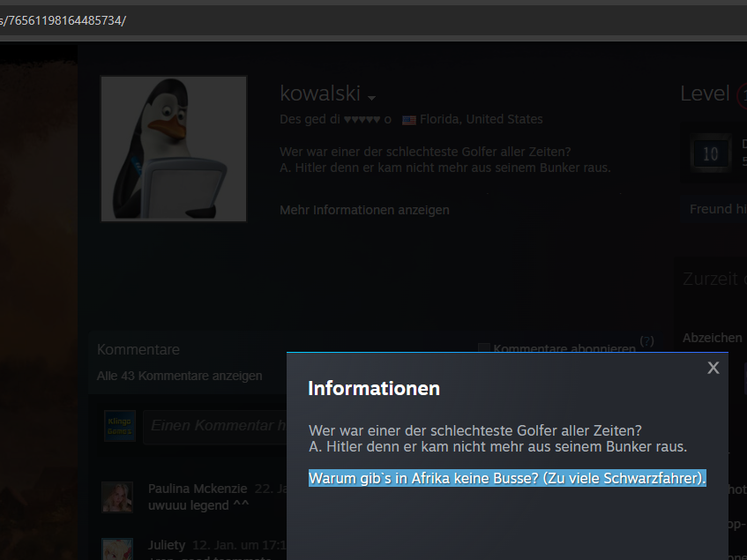Click the Level number circle icon
The height and width of the screenshot is (560, 747).
[x=741, y=95]
